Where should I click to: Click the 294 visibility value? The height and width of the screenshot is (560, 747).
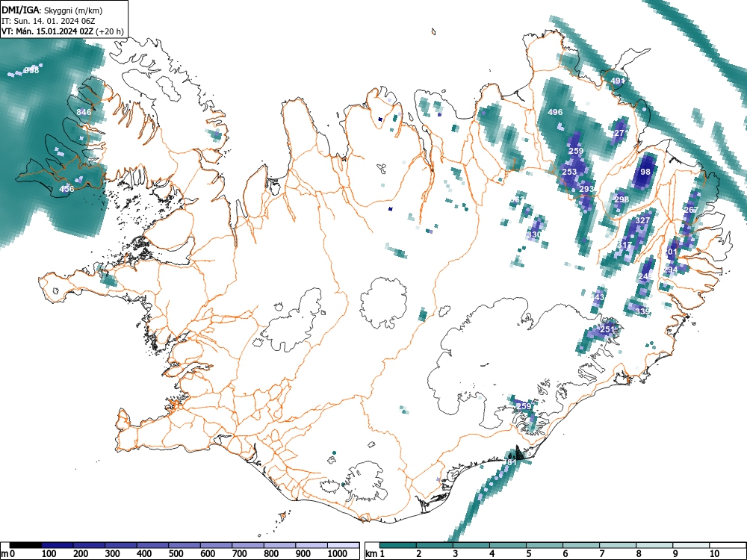pos(670,270)
